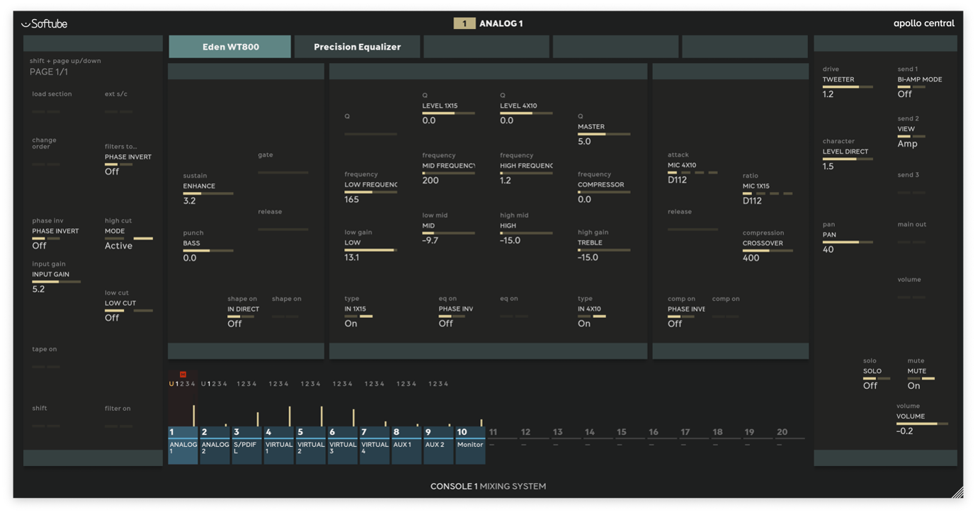The width and height of the screenshot is (980, 517).
Task: Switch to the Precision Equalizer tab
Action: pos(358,46)
